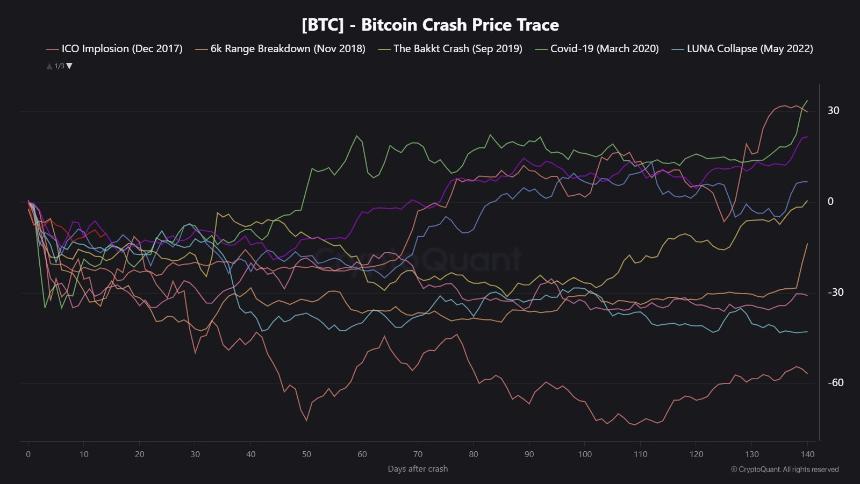Click the ICO Implosion pink line marker
This screenshot has width=860, height=484.
coord(53,48)
